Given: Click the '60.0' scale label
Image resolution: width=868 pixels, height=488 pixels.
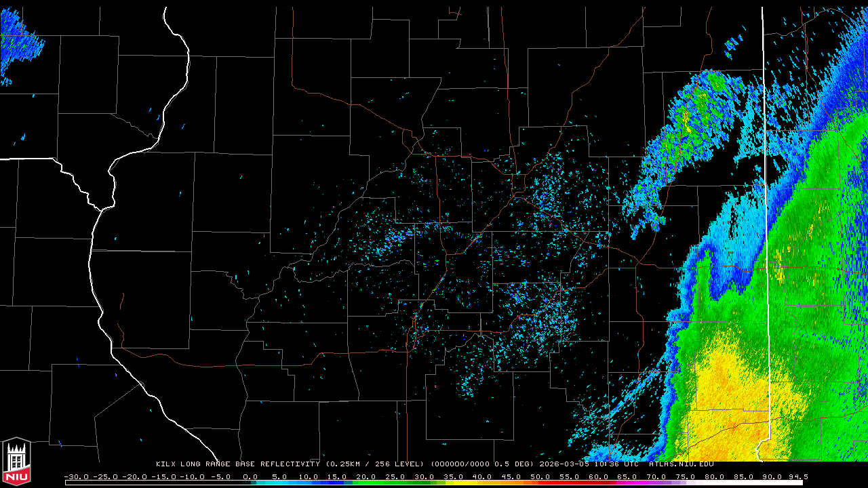Looking at the screenshot, I should tap(598, 476).
